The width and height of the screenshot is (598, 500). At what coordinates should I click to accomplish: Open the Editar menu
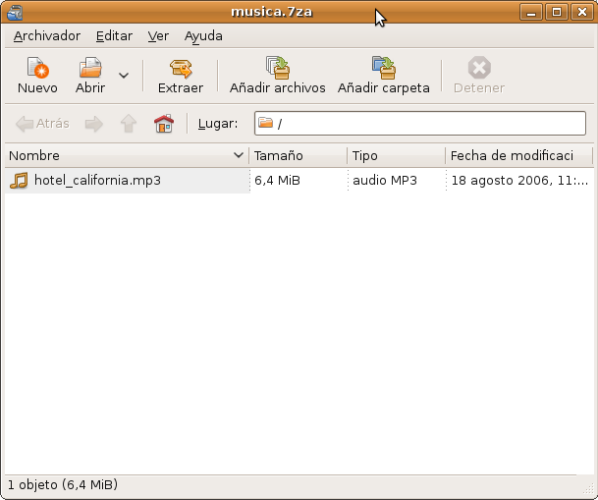(114, 36)
